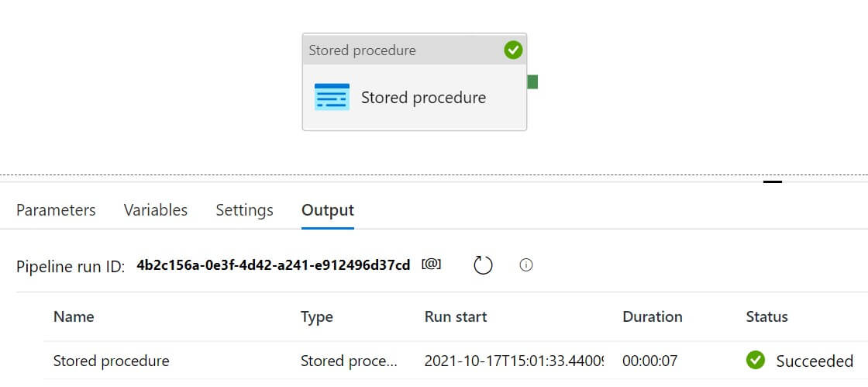Sort runs by the Run start column
The height and width of the screenshot is (387, 868).
pyautogui.click(x=456, y=316)
